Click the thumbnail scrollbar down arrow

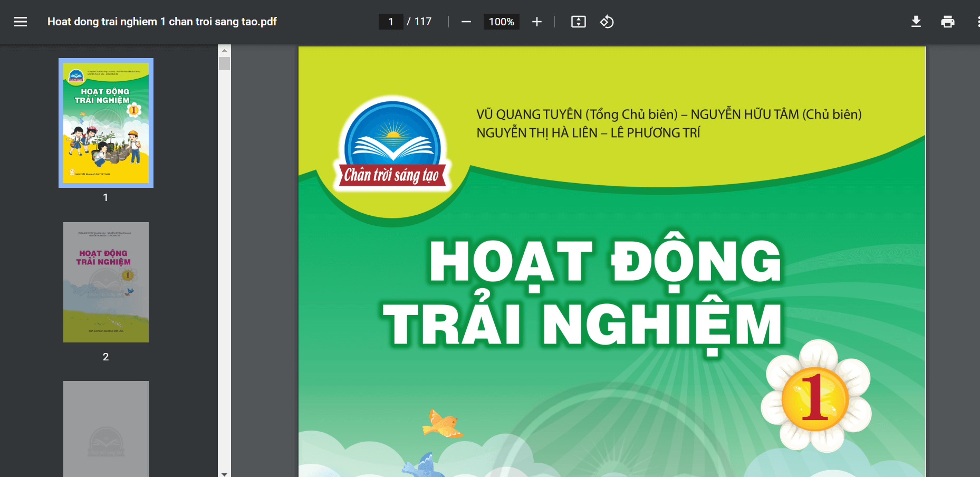click(225, 474)
